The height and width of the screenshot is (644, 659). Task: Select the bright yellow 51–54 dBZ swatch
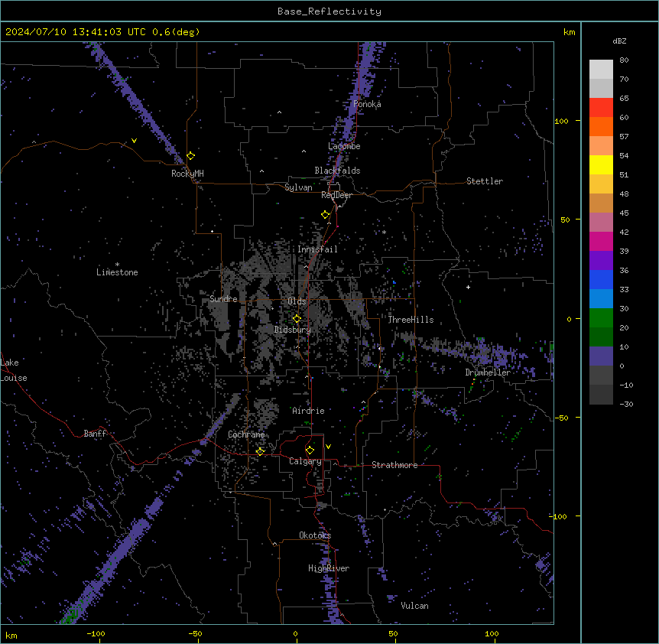(601, 164)
